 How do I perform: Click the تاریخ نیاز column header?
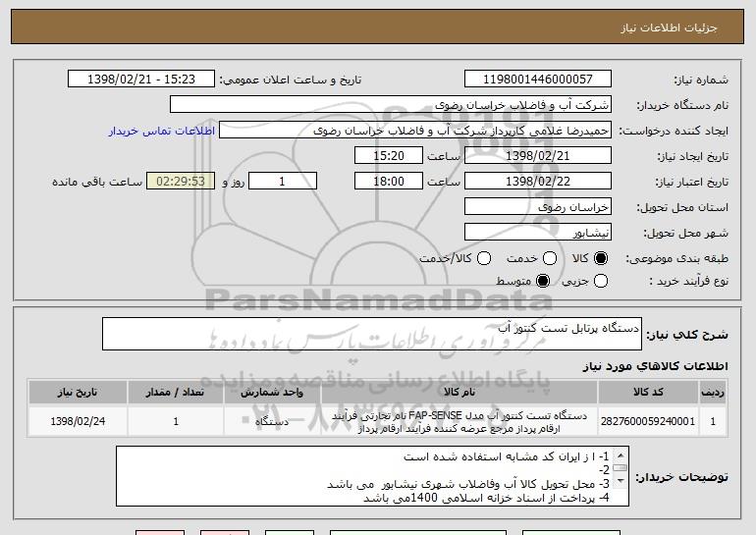pyautogui.click(x=78, y=392)
